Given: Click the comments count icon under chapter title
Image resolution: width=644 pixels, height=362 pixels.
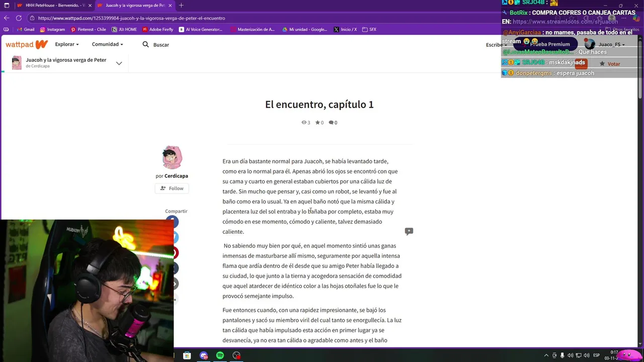Looking at the screenshot, I should point(332,122).
